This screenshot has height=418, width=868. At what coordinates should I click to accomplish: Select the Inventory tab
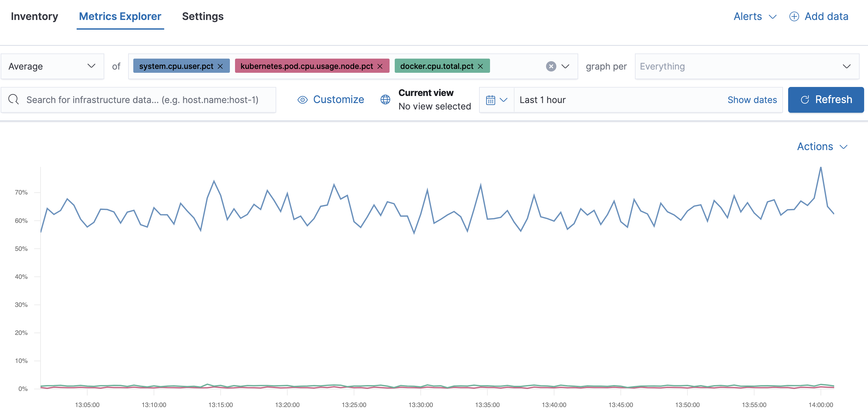tap(34, 16)
